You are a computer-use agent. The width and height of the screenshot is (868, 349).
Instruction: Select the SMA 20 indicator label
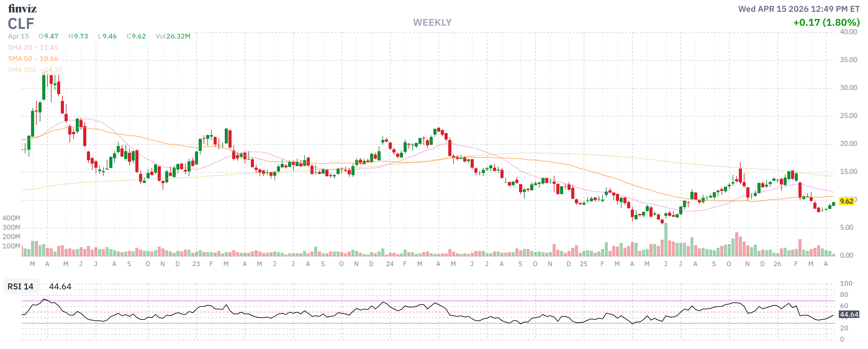click(20, 48)
